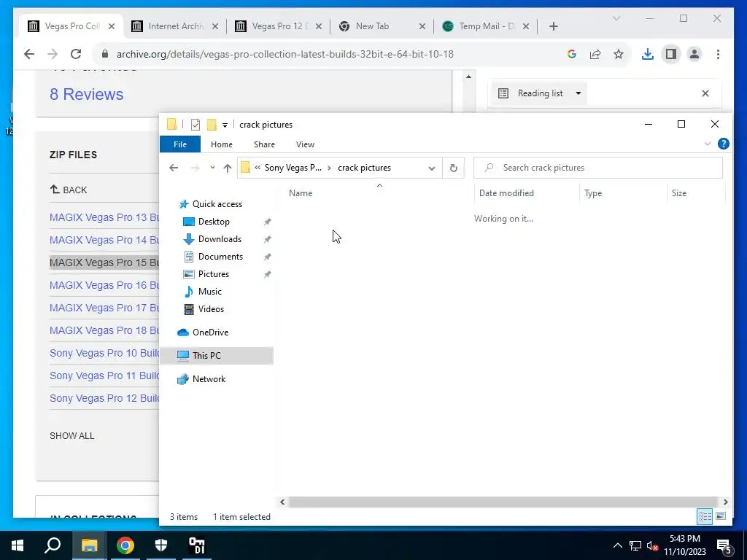The image size is (747, 560).
Task: Click the Explorer horizontal scrollbar
Action: pos(503,502)
